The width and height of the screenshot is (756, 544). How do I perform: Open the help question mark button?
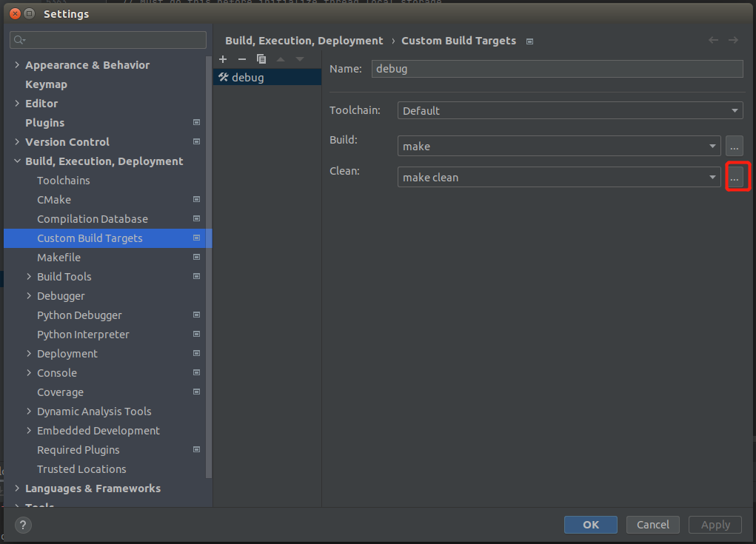click(23, 525)
